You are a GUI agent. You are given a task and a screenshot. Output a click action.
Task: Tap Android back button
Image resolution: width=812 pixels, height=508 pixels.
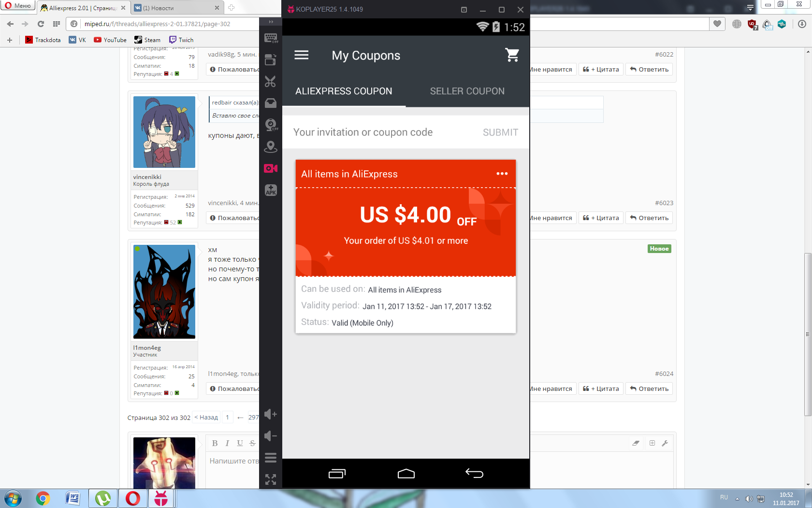474,473
